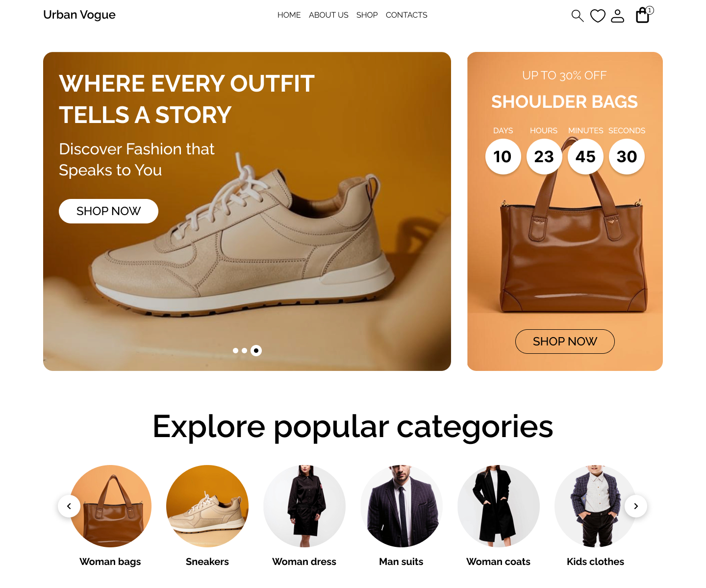Click the cart item count badge

pyautogui.click(x=650, y=10)
